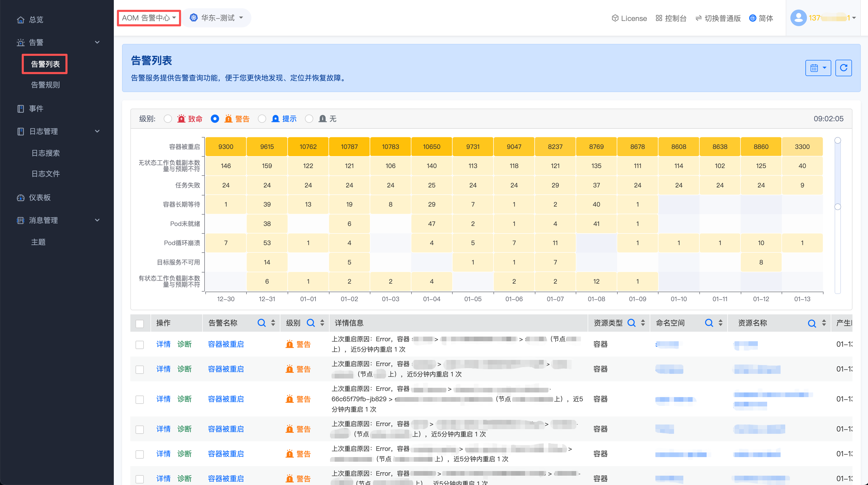Image resolution: width=868 pixels, height=485 pixels.
Task: Select the 提示 severity radio button
Action: click(x=262, y=119)
